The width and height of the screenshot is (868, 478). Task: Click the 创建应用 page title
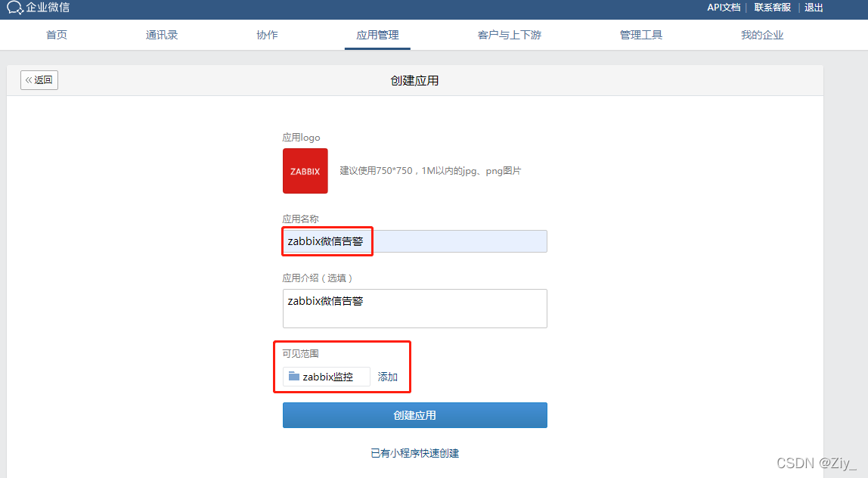(x=414, y=80)
